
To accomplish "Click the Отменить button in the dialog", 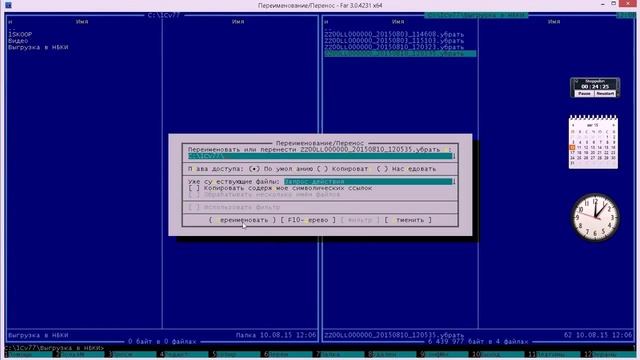I will pos(408,220).
